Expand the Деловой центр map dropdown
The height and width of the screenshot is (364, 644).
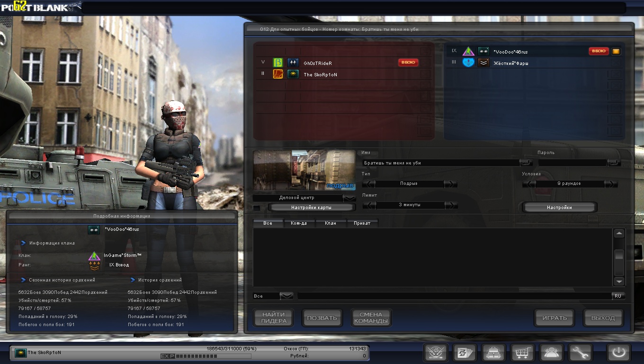[x=349, y=198]
